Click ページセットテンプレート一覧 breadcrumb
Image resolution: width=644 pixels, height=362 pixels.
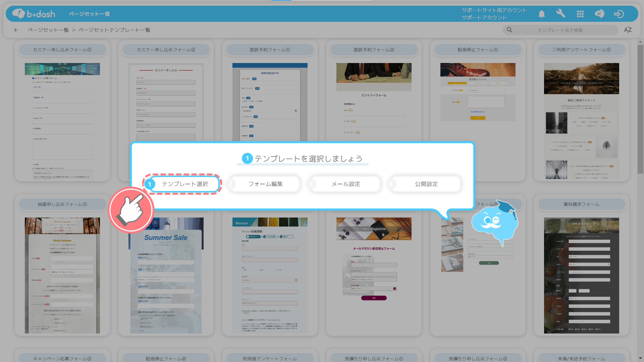click(114, 30)
